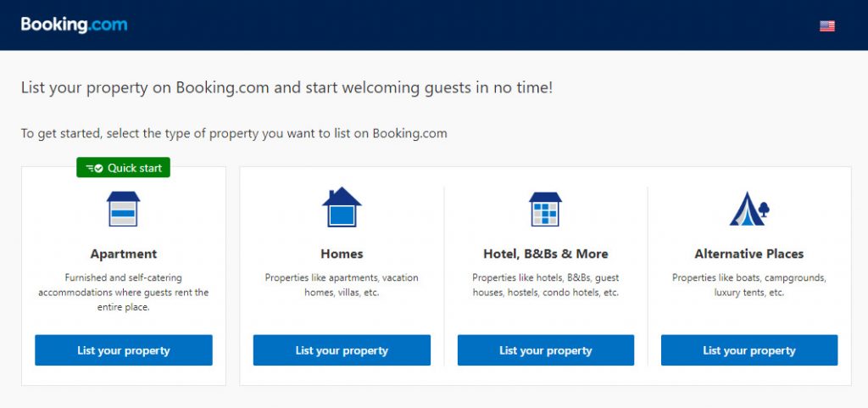The image size is (868, 408).
Task: Click the Alternative Places tent icon
Action: pyautogui.click(x=748, y=209)
